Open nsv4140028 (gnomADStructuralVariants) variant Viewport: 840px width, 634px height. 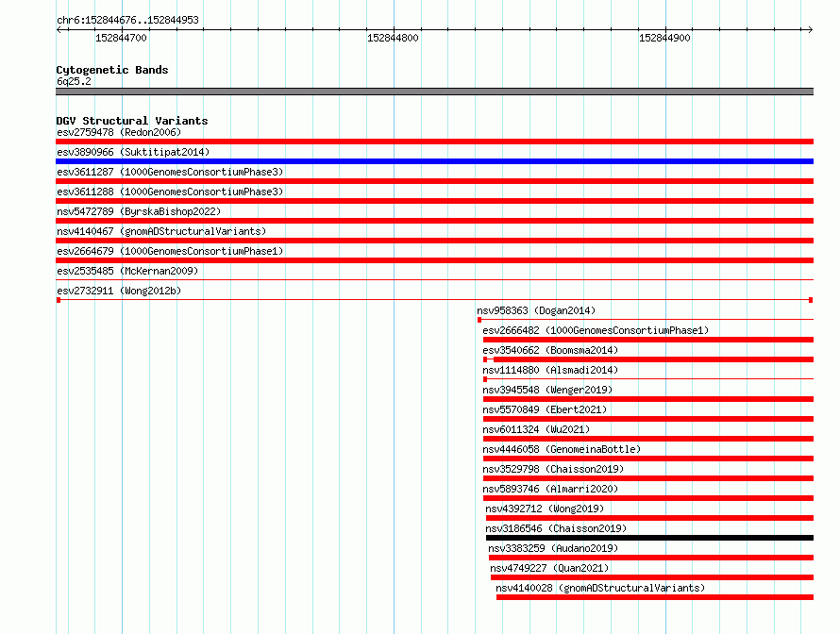[600, 588]
